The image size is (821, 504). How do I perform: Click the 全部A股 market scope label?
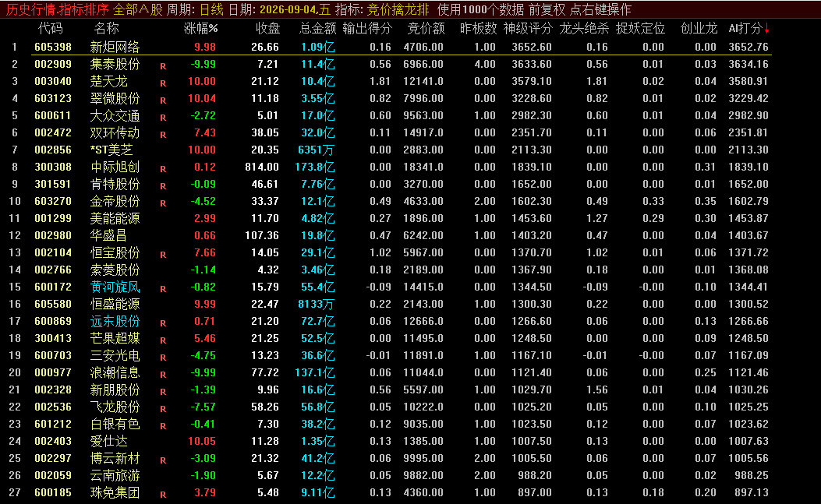(x=138, y=9)
